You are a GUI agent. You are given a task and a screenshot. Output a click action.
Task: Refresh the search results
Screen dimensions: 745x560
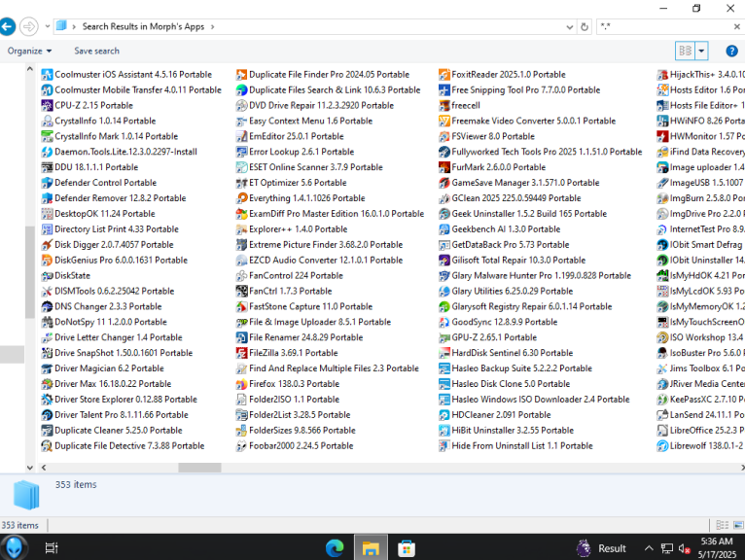[x=585, y=27]
